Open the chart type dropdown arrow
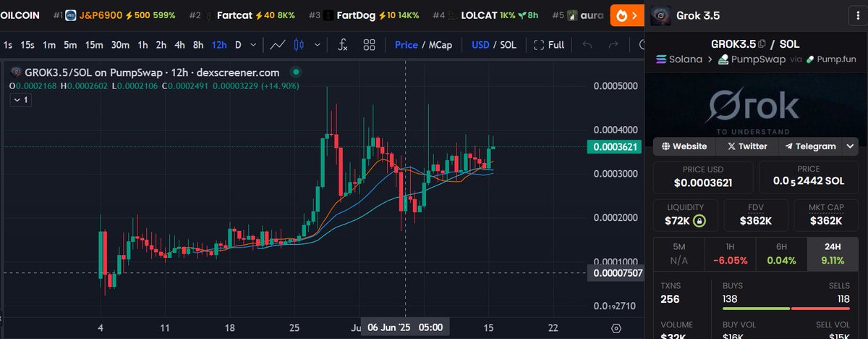The width and height of the screenshot is (868, 339). pos(318,45)
